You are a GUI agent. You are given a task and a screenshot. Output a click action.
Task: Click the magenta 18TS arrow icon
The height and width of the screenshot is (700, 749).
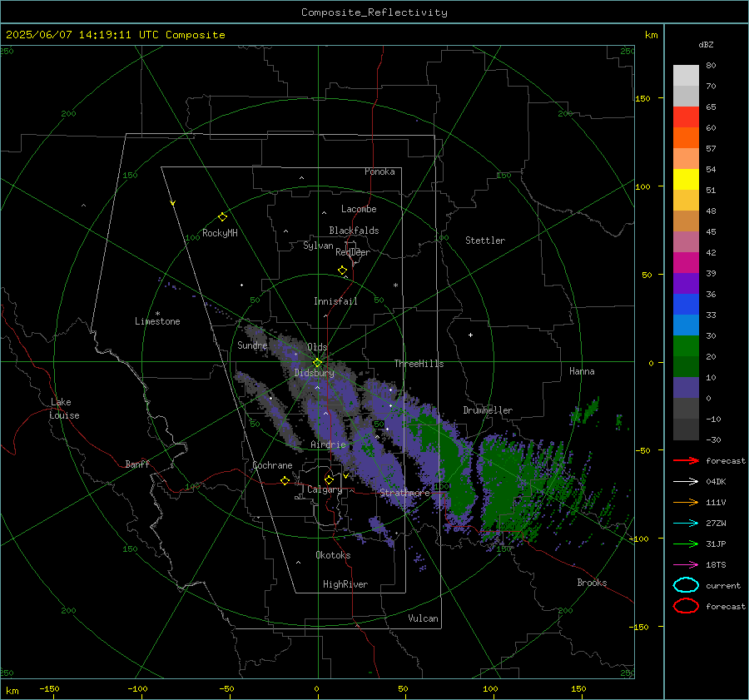click(686, 565)
